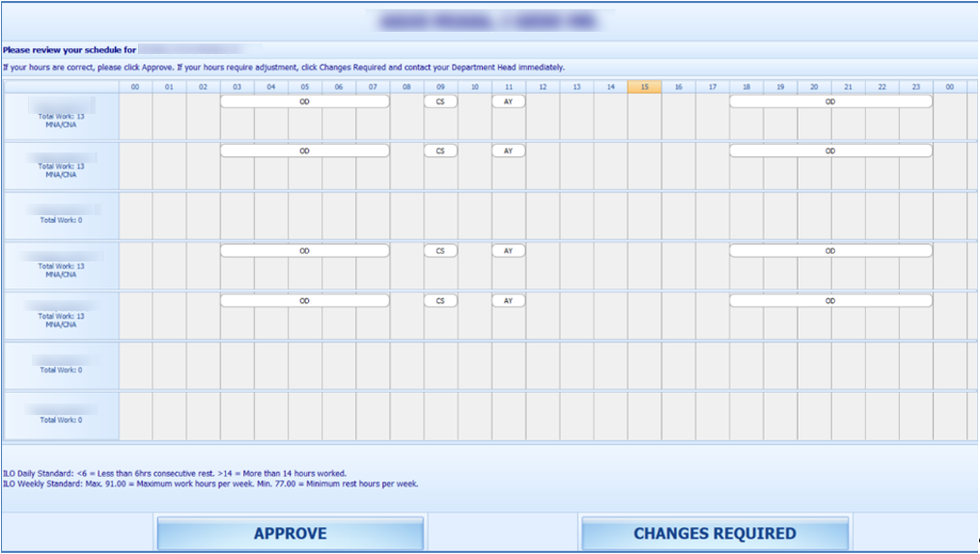Select the second crew row's AY block
The height and width of the screenshot is (554, 980).
pyautogui.click(x=509, y=151)
